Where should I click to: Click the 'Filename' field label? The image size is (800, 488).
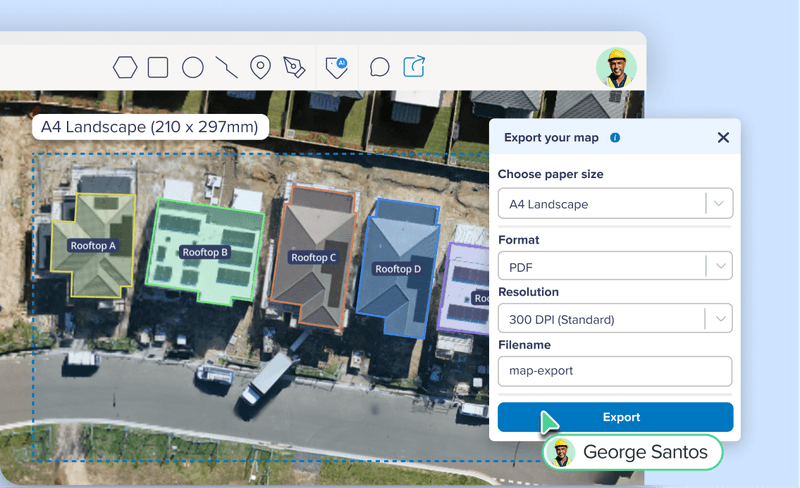(524, 345)
